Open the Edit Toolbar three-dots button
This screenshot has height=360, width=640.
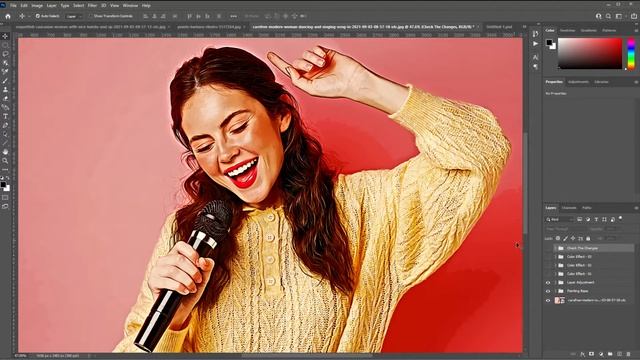5,170
